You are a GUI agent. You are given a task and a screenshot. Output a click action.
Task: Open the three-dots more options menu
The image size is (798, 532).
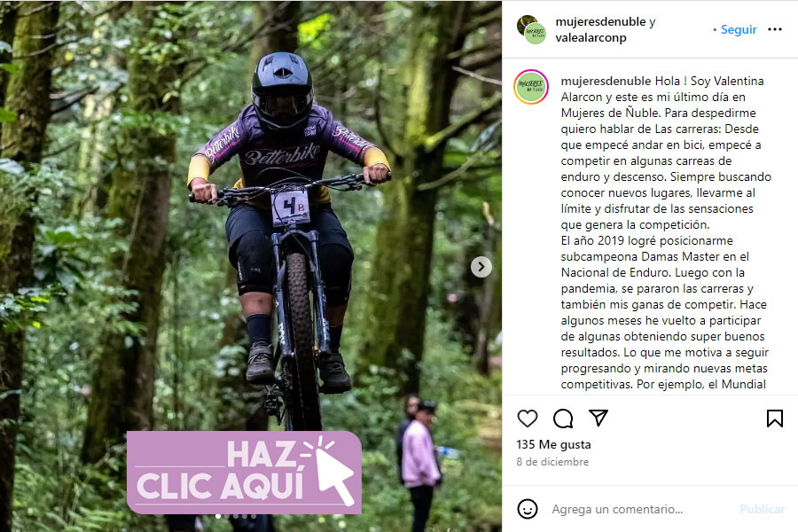point(775,29)
